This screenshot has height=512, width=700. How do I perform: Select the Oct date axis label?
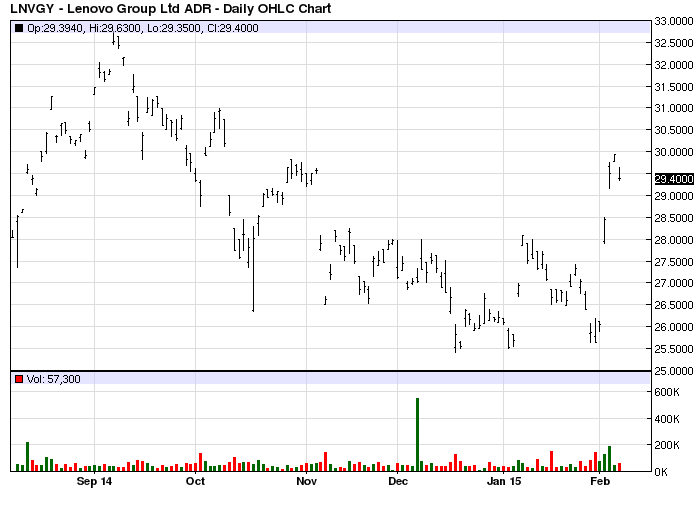tap(195, 482)
